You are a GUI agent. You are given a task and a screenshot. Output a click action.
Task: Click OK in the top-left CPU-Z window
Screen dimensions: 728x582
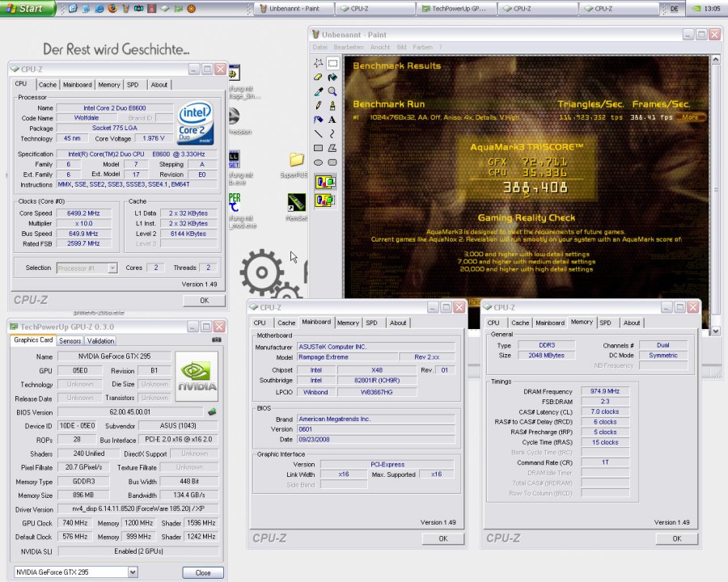click(205, 300)
